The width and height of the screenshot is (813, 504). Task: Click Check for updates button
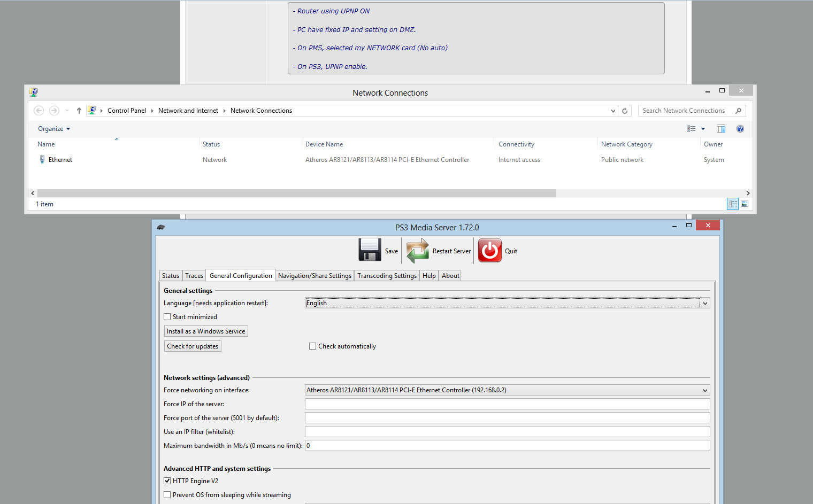(193, 346)
